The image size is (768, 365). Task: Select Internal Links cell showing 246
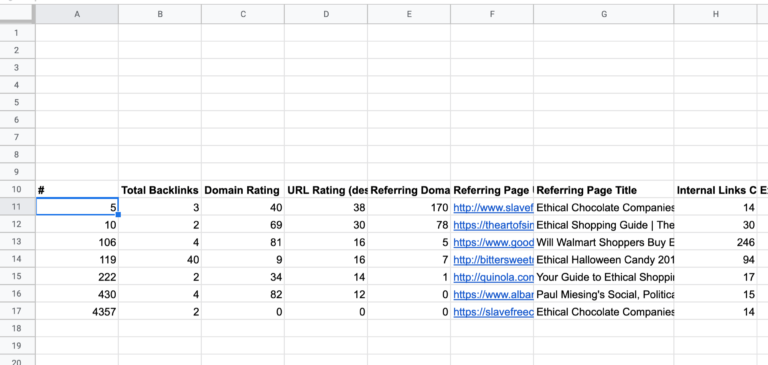pos(716,243)
